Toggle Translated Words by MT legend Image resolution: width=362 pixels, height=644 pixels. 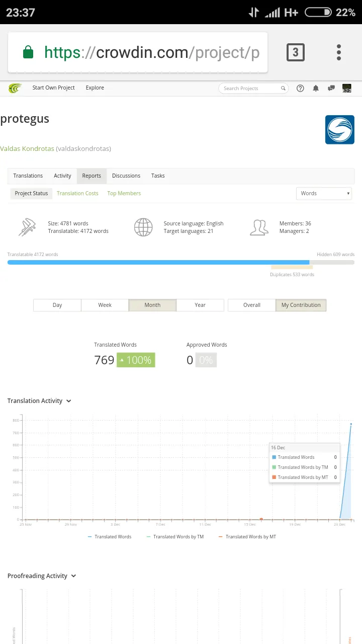pos(247,537)
